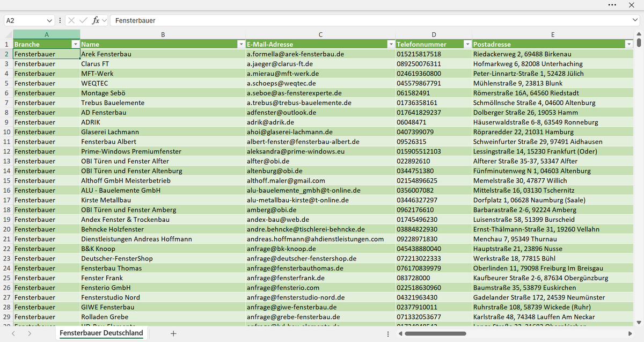
Task: Open dropdown arrow next to fx icon
Action: click(x=104, y=20)
